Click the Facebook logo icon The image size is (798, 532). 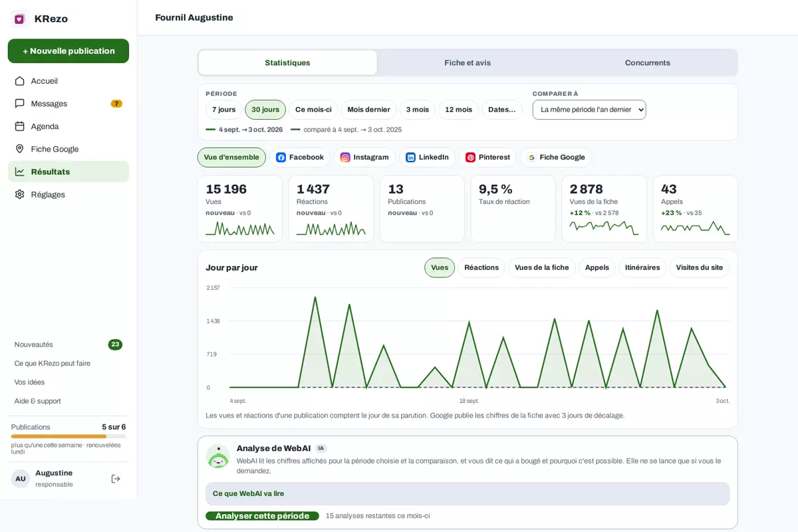pos(281,158)
